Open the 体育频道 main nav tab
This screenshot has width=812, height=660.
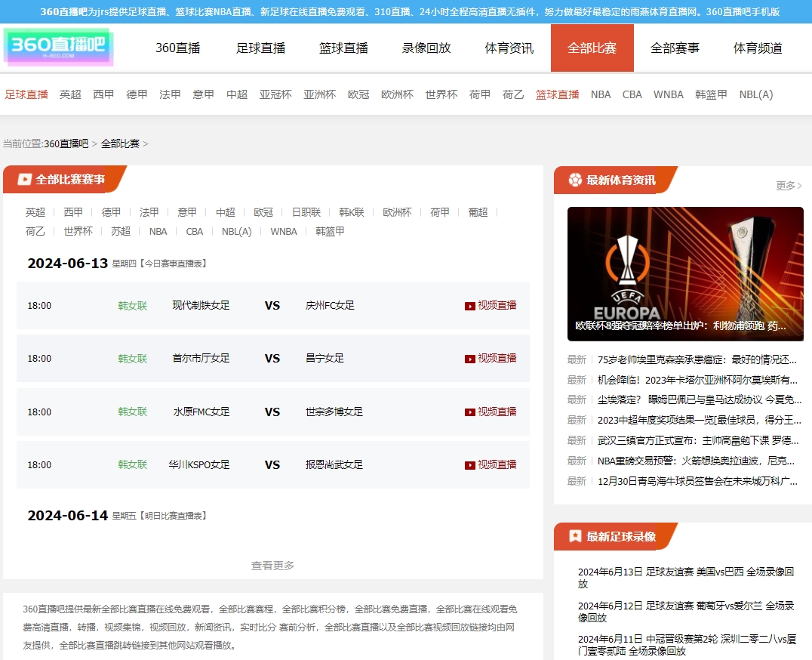(758, 48)
